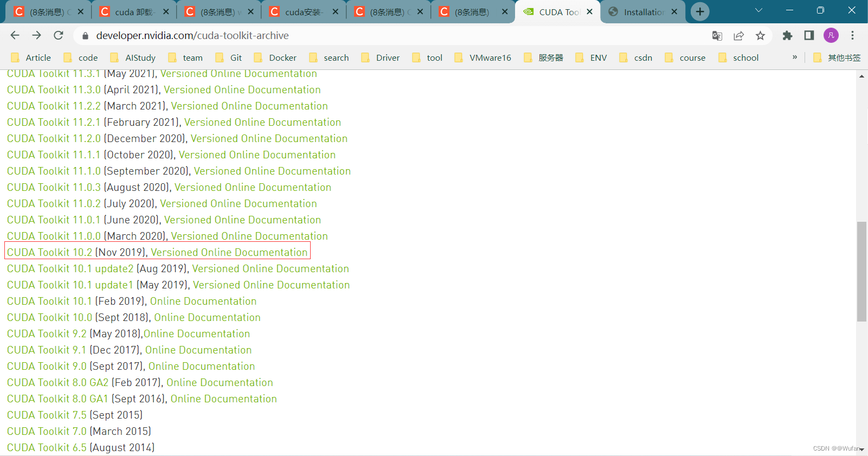Open the search bookmark folder
868x456 pixels.
pos(329,57)
